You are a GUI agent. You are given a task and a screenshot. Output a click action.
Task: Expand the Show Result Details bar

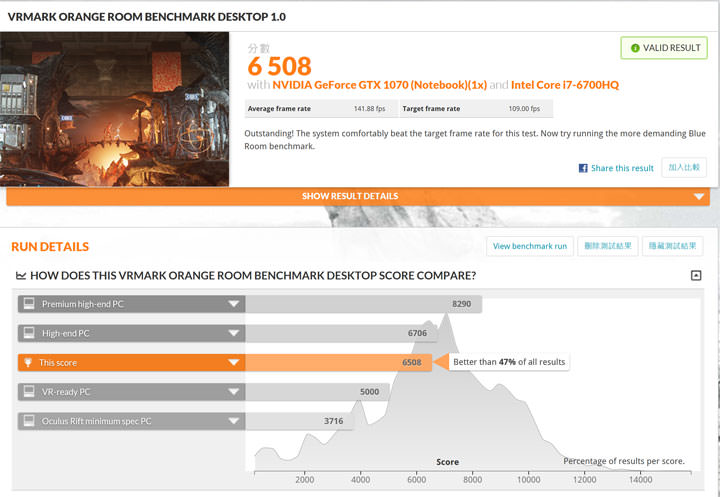[350, 196]
